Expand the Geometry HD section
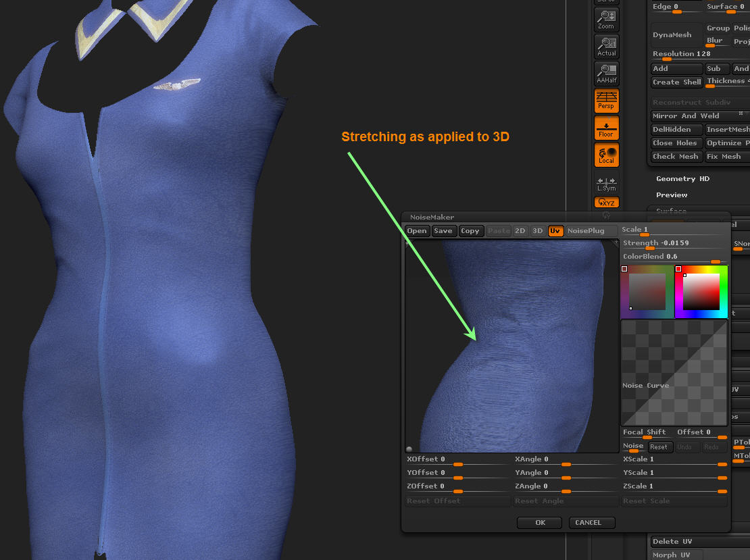This screenshot has height=560, width=750. click(682, 179)
